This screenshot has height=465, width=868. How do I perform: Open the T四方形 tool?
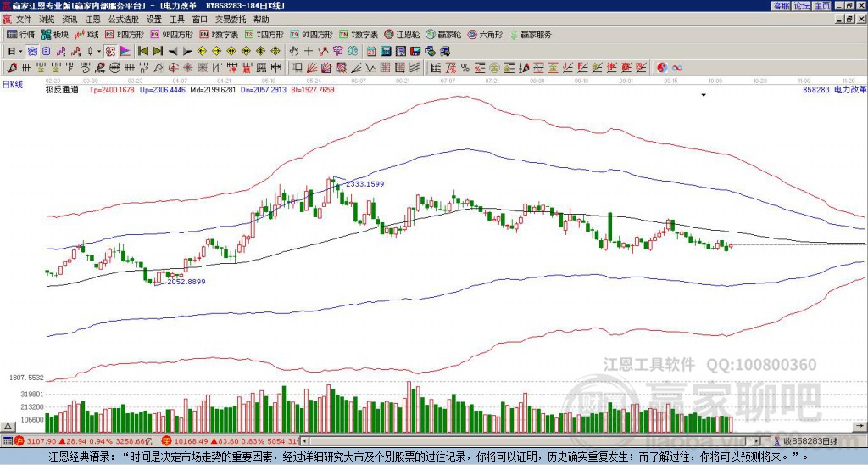click(264, 34)
